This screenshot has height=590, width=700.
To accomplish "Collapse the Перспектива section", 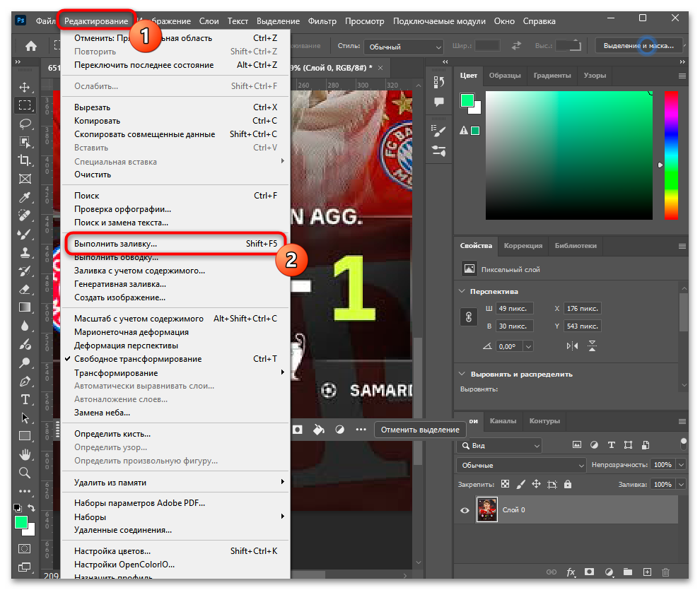I will (x=462, y=291).
